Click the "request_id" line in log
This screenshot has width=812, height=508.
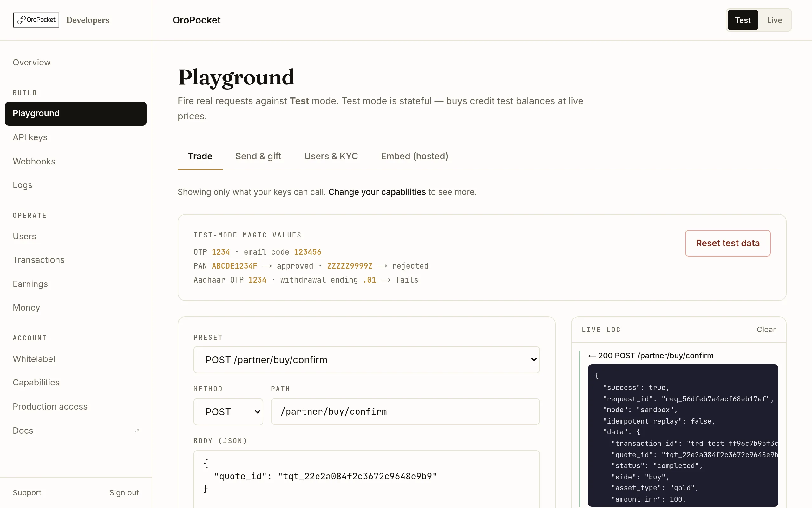pyautogui.click(x=688, y=399)
